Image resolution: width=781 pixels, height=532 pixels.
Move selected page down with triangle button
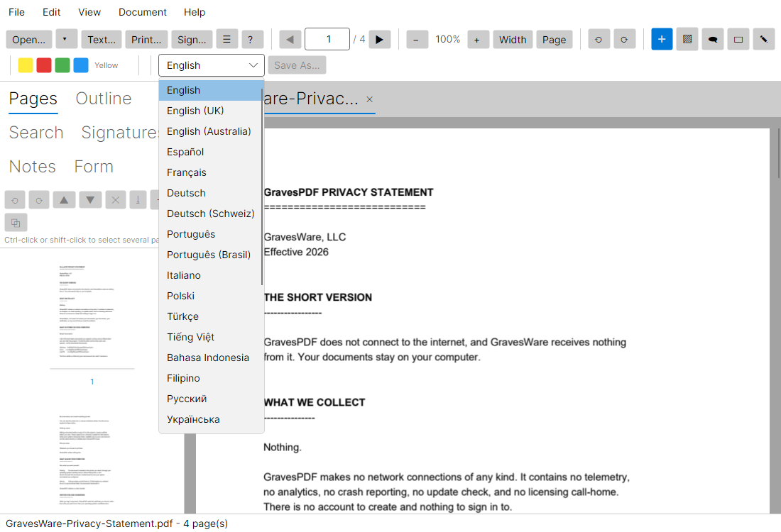[90, 200]
